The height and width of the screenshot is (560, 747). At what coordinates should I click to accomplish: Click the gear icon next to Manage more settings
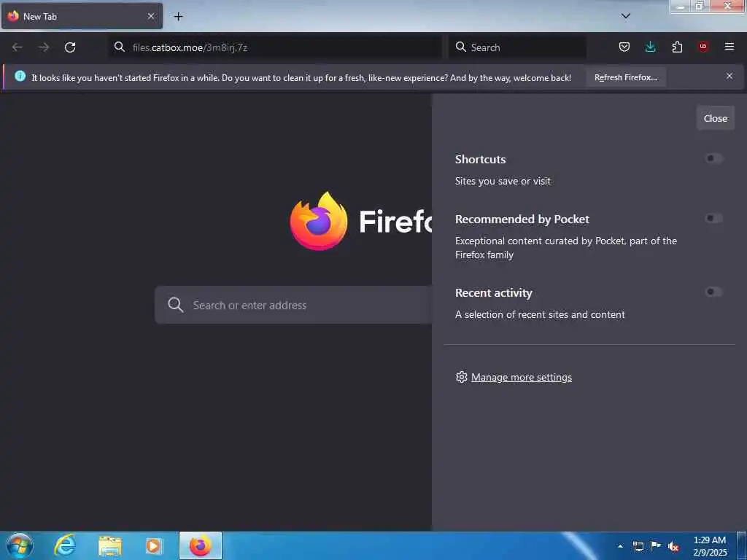[461, 377]
